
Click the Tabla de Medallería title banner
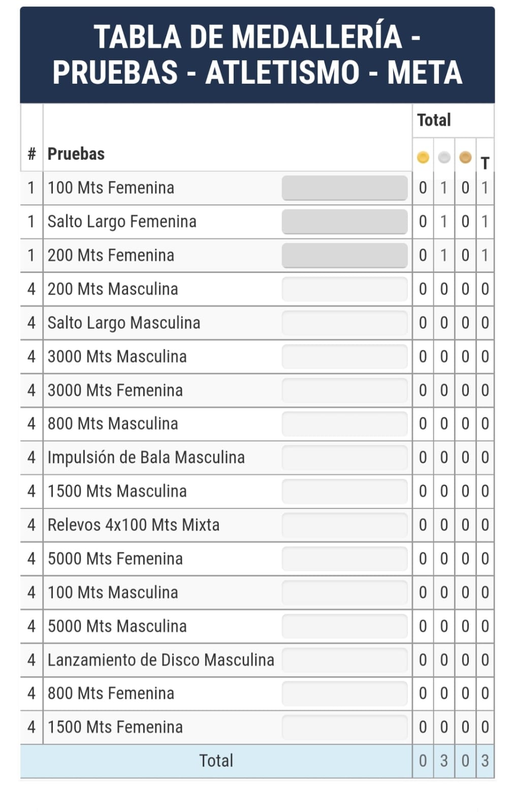pyautogui.click(x=257, y=55)
